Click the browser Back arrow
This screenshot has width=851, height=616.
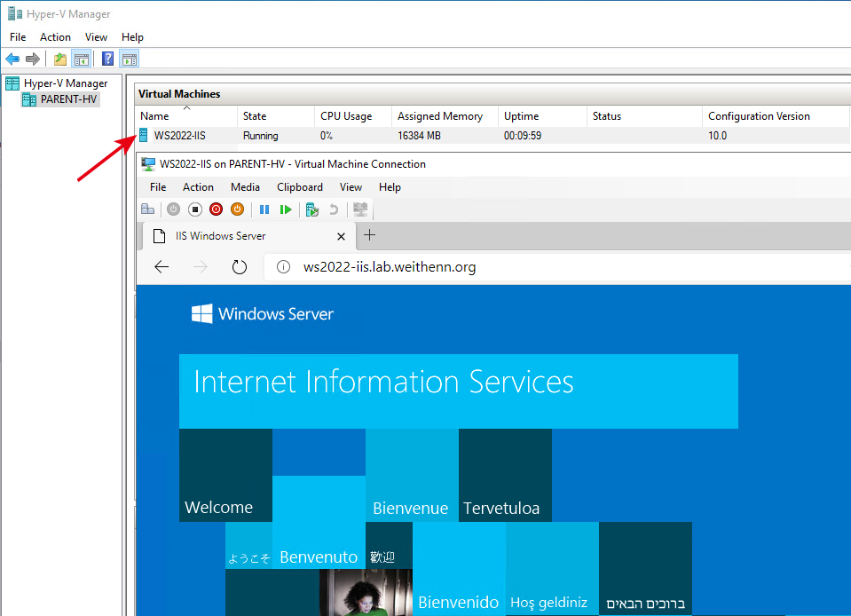[162, 267]
